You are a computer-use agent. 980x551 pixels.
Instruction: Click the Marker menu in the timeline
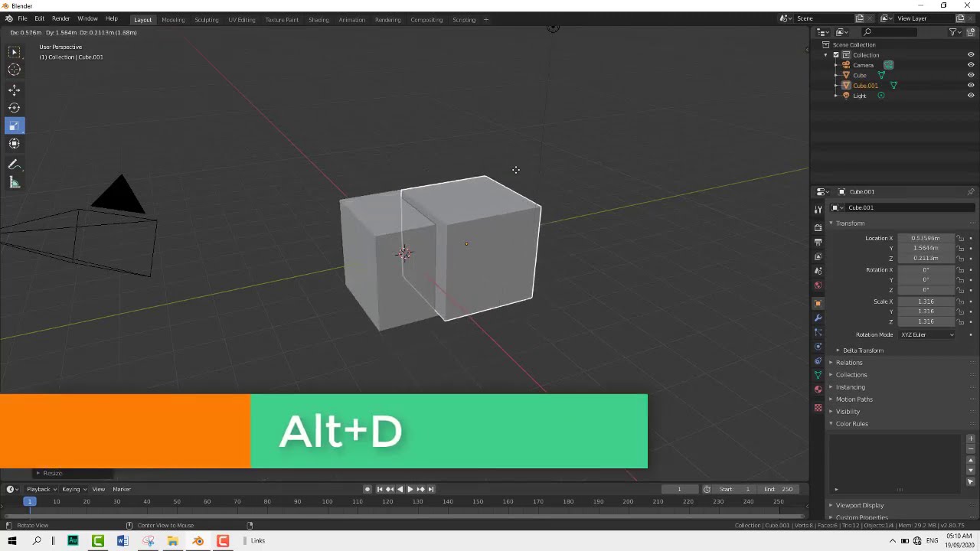point(122,489)
